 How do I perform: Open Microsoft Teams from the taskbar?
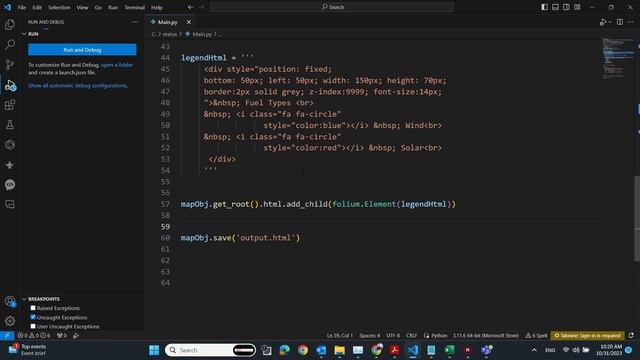pos(486,350)
